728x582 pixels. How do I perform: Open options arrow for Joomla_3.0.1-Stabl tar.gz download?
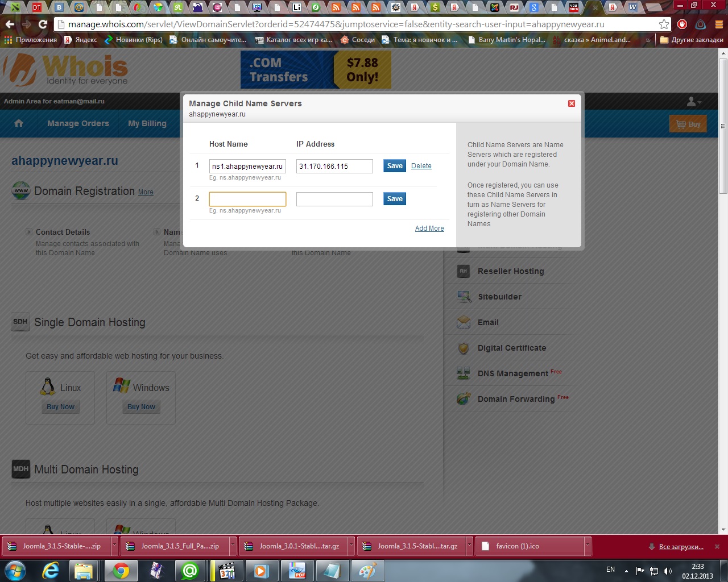(351, 546)
